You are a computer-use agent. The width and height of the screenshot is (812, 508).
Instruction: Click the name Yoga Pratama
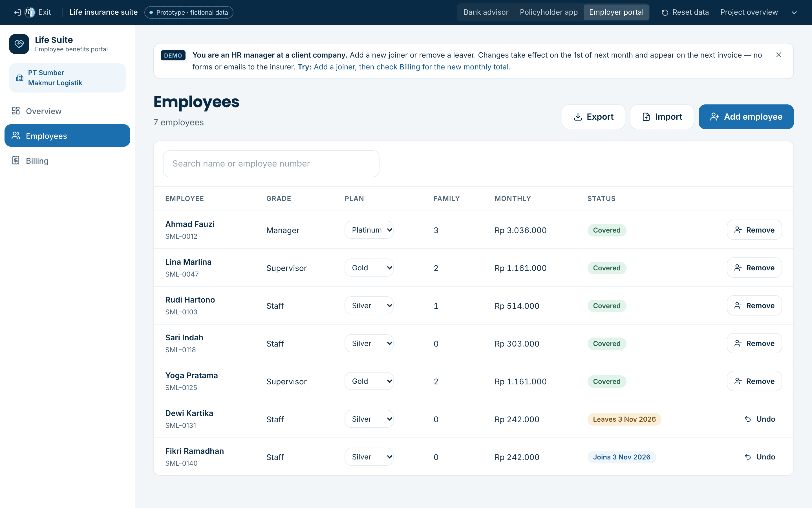point(191,375)
